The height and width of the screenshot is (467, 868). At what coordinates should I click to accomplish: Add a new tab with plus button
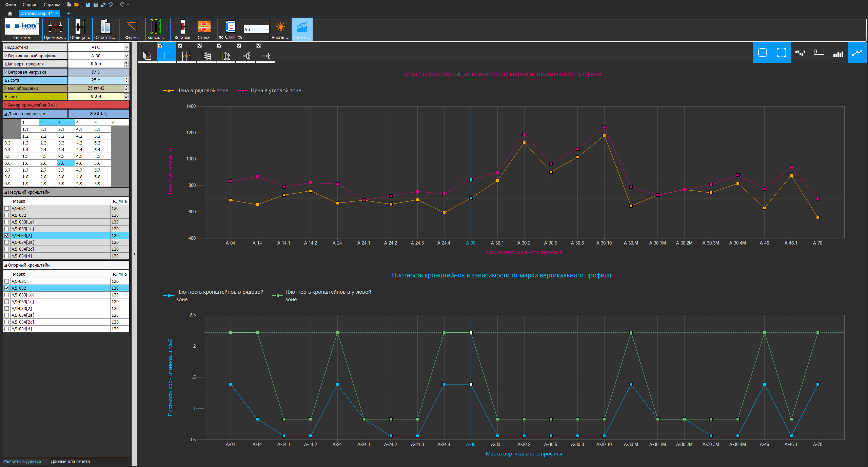[x=68, y=13]
